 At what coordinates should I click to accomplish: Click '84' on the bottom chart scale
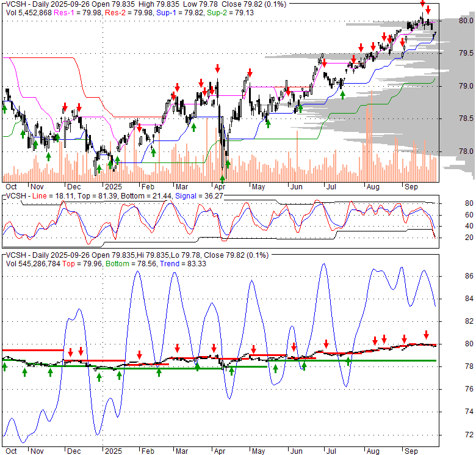pos(469,299)
